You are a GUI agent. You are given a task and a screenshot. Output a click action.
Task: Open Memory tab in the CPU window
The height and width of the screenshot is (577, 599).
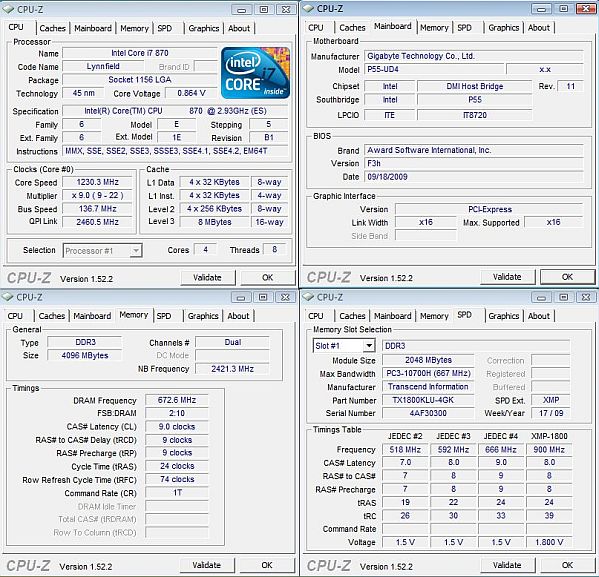click(134, 28)
